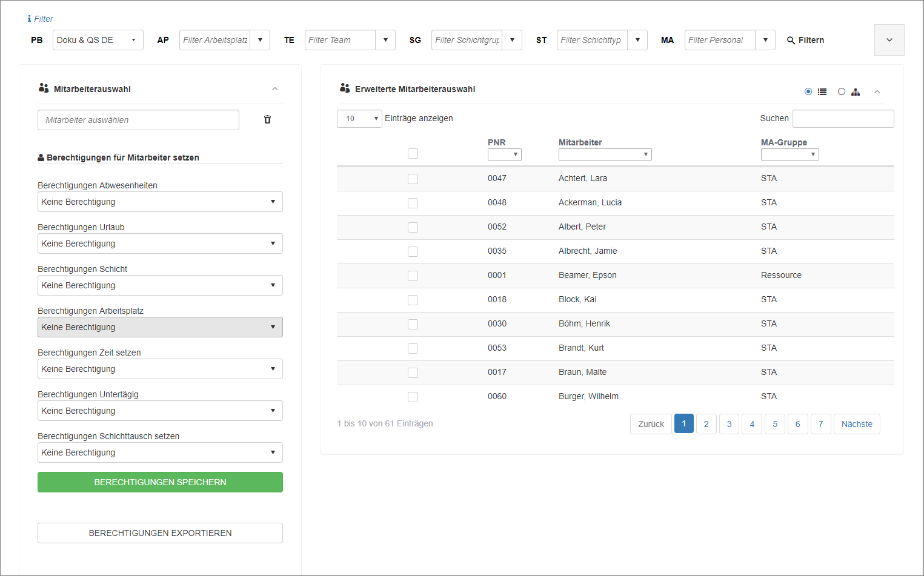Click the Zurück pagination button
Image resolution: width=924 pixels, height=576 pixels.
pyautogui.click(x=651, y=424)
